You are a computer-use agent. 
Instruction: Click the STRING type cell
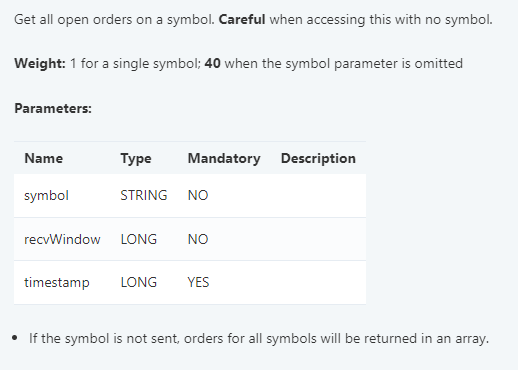144,196
